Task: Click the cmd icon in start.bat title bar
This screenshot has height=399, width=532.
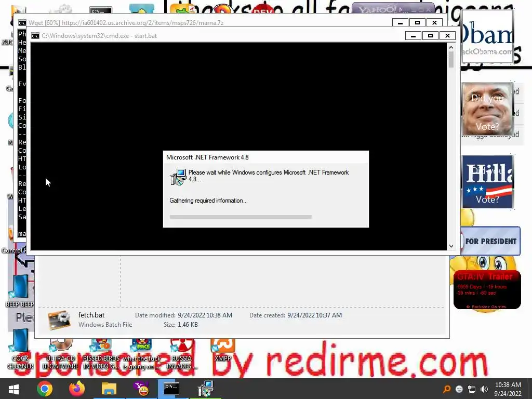Action: click(35, 36)
